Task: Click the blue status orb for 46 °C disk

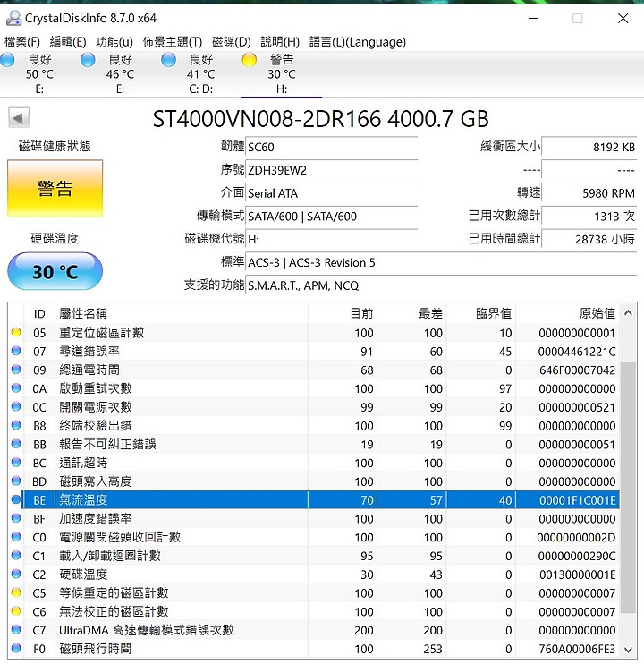Action: pyautogui.click(x=88, y=60)
